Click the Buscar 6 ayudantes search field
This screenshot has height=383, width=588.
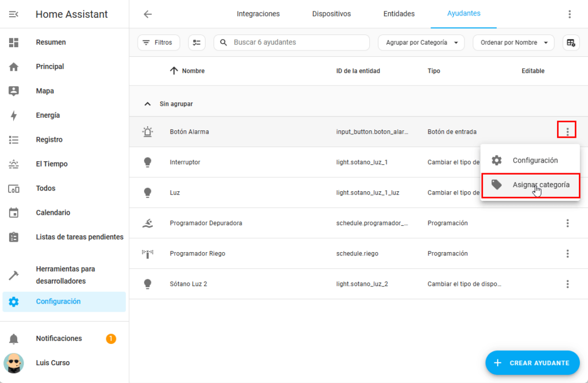click(296, 42)
